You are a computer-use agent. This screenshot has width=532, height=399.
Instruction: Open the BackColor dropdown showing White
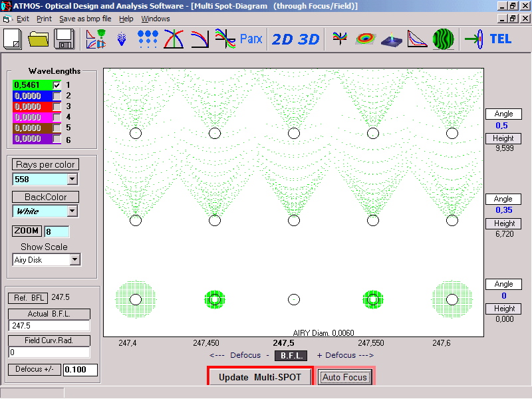click(72, 211)
